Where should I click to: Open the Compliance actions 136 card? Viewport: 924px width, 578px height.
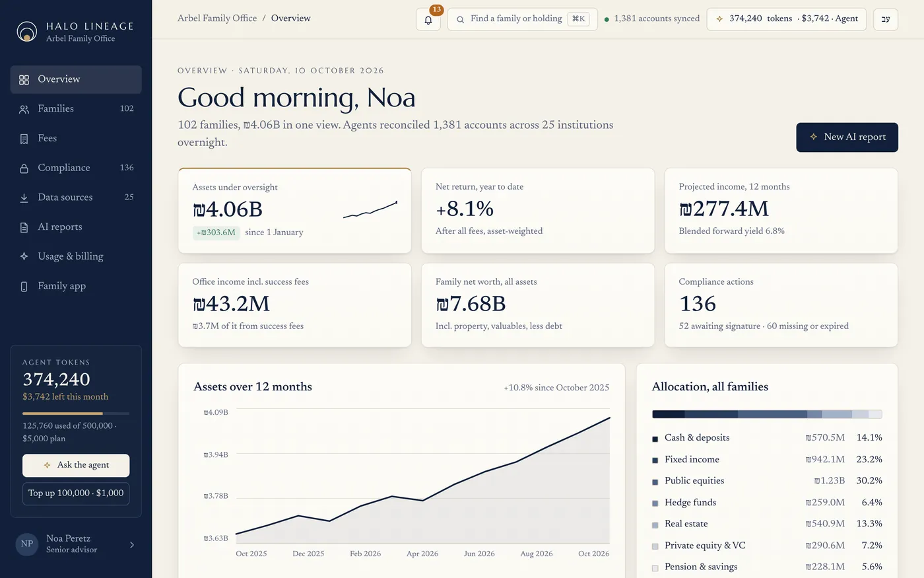point(781,305)
